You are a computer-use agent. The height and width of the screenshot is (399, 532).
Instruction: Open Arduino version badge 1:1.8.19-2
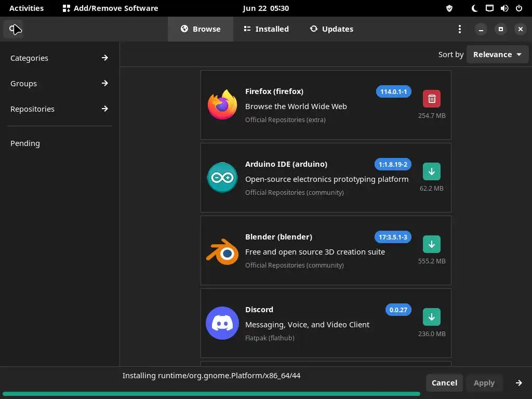click(x=393, y=164)
